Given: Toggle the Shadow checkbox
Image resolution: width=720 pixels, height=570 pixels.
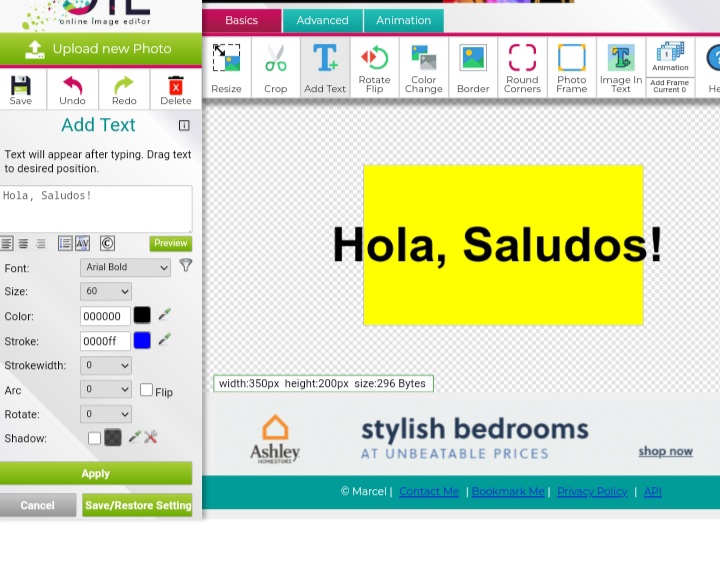Looking at the screenshot, I should tap(94, 438).
